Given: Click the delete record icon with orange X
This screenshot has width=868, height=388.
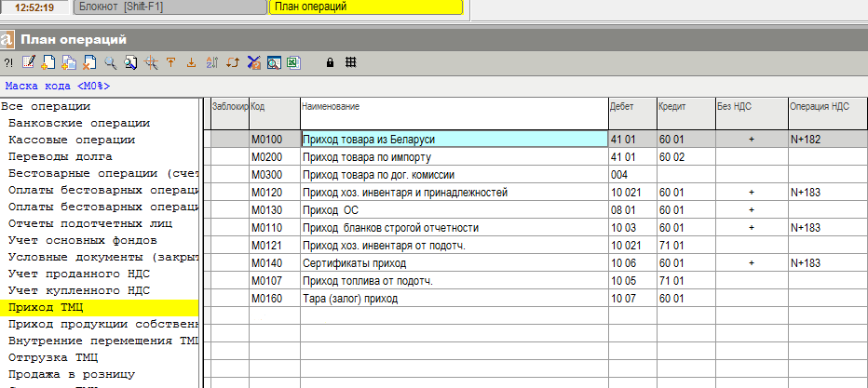Looking at the screenshot, I should (89, 62).
